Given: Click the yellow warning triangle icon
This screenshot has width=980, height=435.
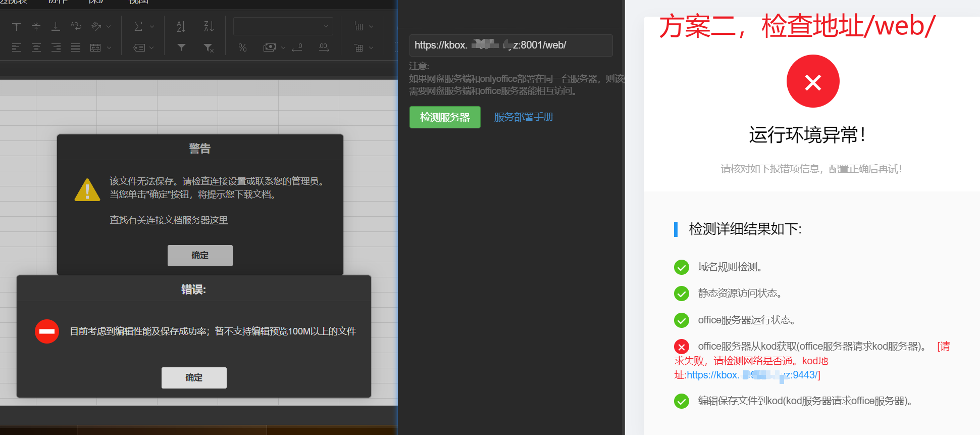Looking at the screenshot, I should pyautogui.click(x=87, y=190).
